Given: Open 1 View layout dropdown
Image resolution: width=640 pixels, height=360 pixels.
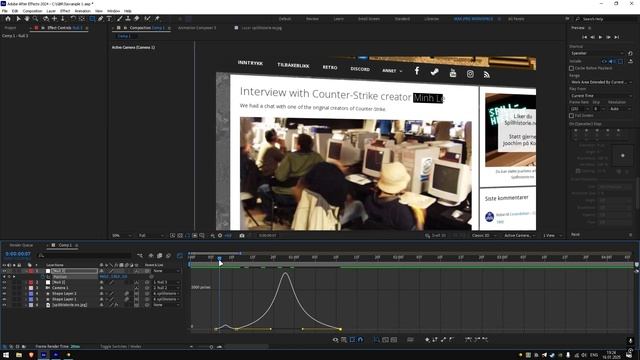Looking at the screenshot, I should [552, 236].
